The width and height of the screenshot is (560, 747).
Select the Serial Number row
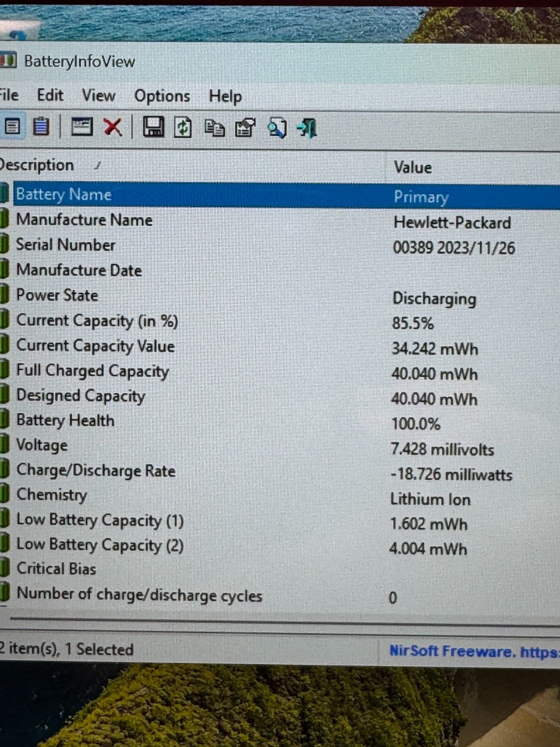(x=280, y=246)
